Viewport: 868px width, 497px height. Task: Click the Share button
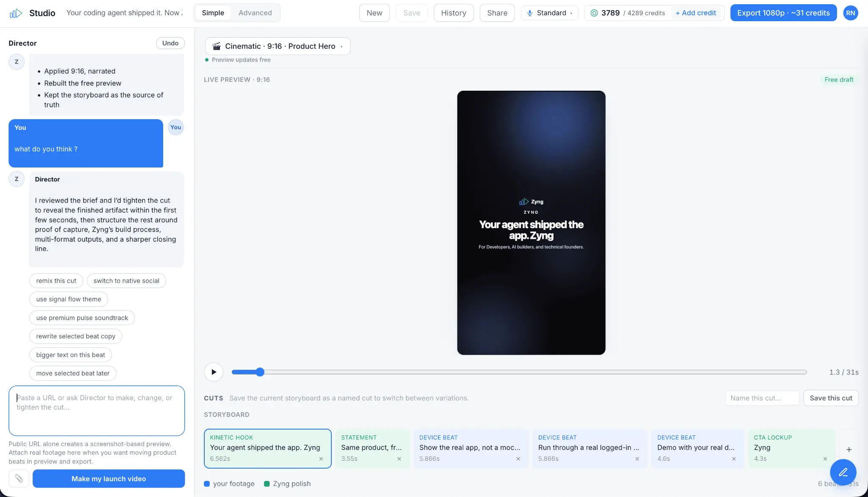click(x=497, y=13)
